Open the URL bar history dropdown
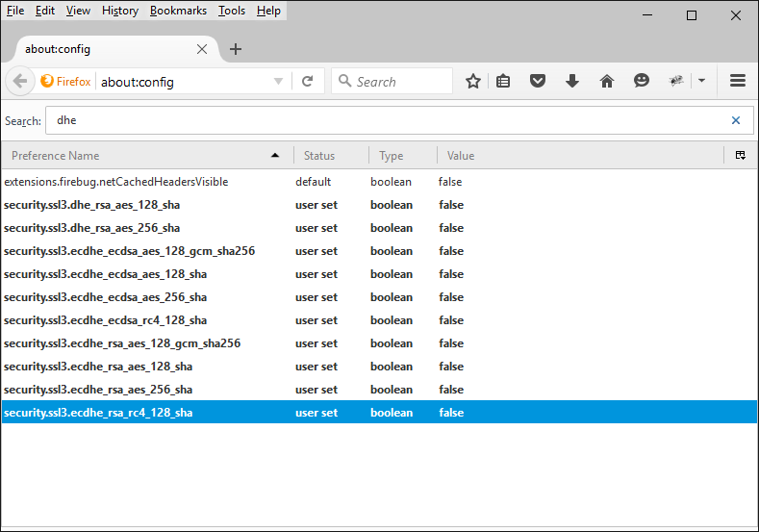Viewport: 759px width, 532px height. 278,82
